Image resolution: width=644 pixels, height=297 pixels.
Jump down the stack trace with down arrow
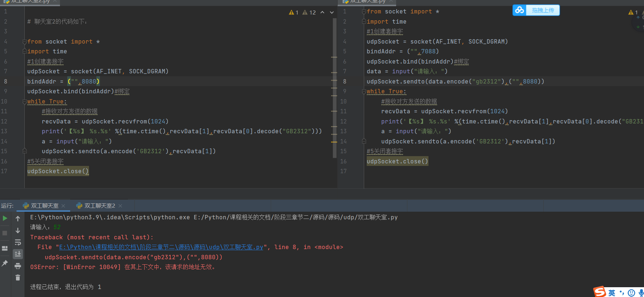pyautogui.click(x=18, y=231)
